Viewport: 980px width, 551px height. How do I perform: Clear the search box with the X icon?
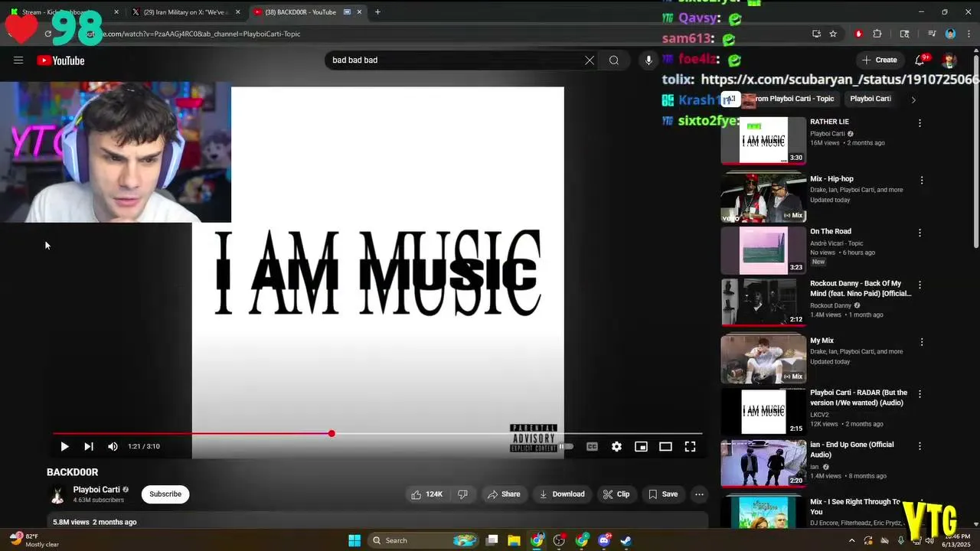coord(590,60)
